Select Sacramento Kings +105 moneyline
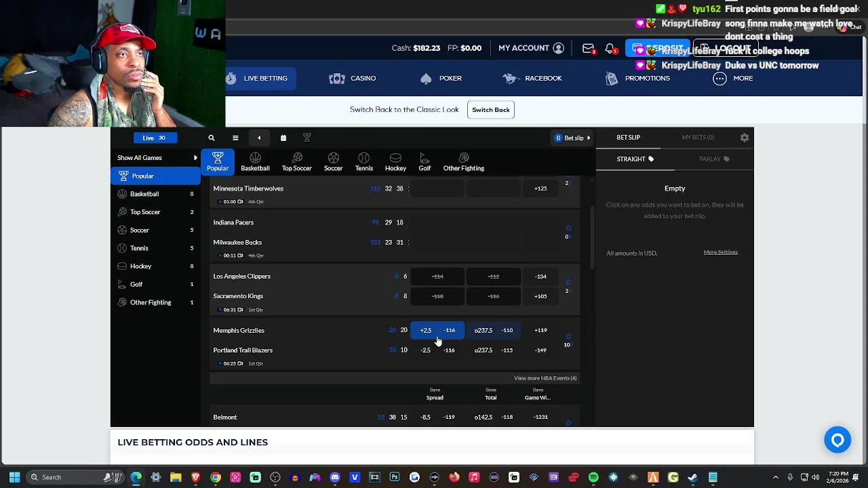Viewport: 868px width, 488px height. coord(540,296)
